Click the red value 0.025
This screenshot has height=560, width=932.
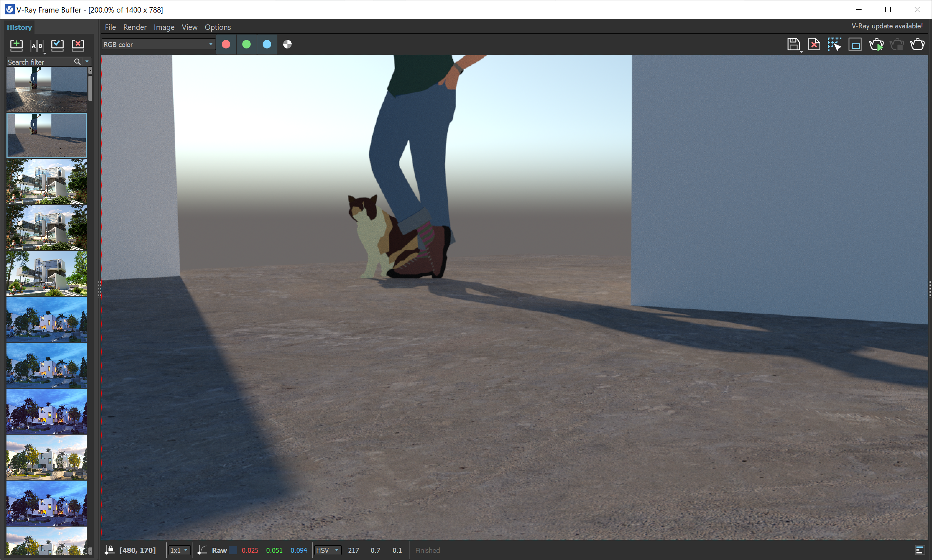point(250,550)
